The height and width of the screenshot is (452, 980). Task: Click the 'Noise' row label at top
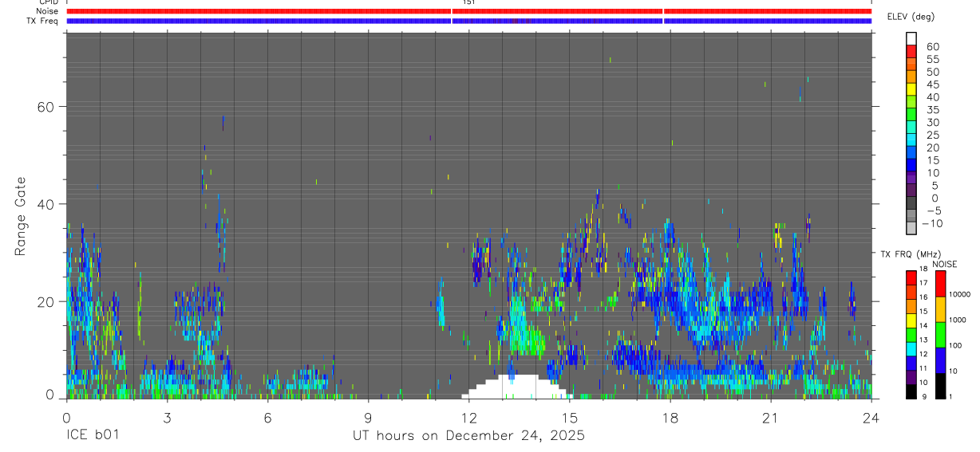pos(47,12)
